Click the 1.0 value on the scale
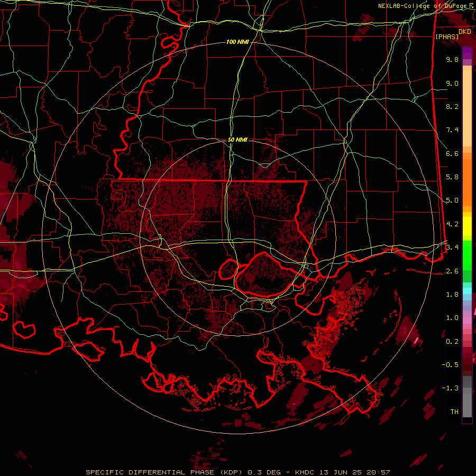 (x=452, y=318)
